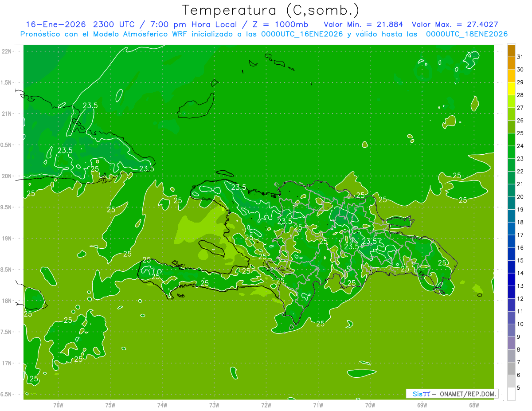Screen dimensions: 532x411
Task: Click the '21N' latitude label
Action: click(8, 114)
